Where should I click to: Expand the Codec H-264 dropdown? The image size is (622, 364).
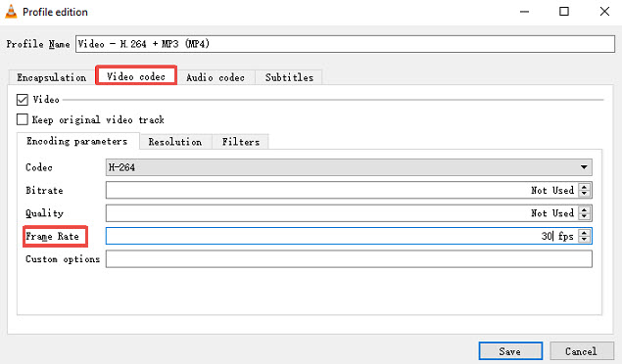click(349, 167)
